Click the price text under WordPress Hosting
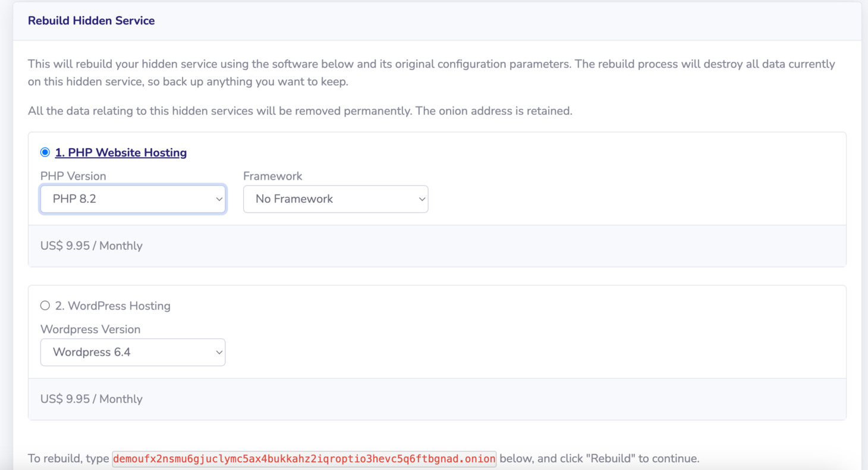The width and height of the screenshot is (868, 470). [92, 399]
